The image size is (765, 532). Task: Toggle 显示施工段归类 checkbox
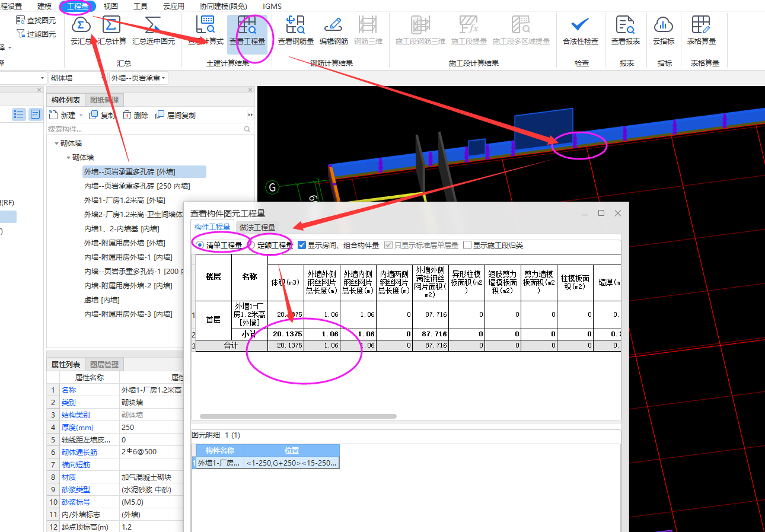(x=467, y=245)
